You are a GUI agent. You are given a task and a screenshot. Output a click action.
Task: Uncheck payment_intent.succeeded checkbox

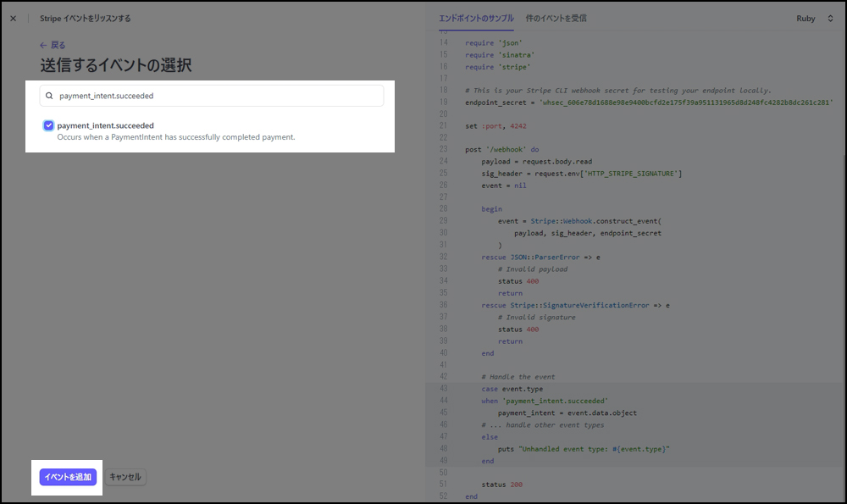(x=48, y=125)
